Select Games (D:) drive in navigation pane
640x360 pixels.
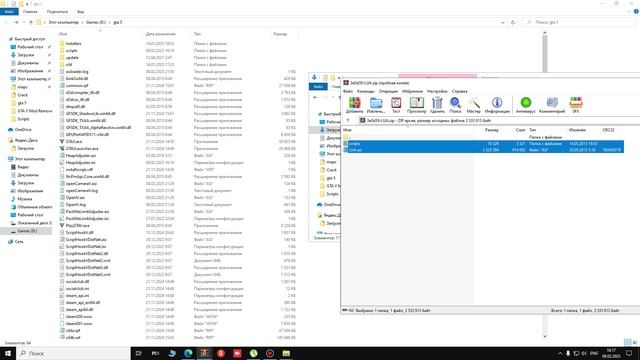point(27,231)
